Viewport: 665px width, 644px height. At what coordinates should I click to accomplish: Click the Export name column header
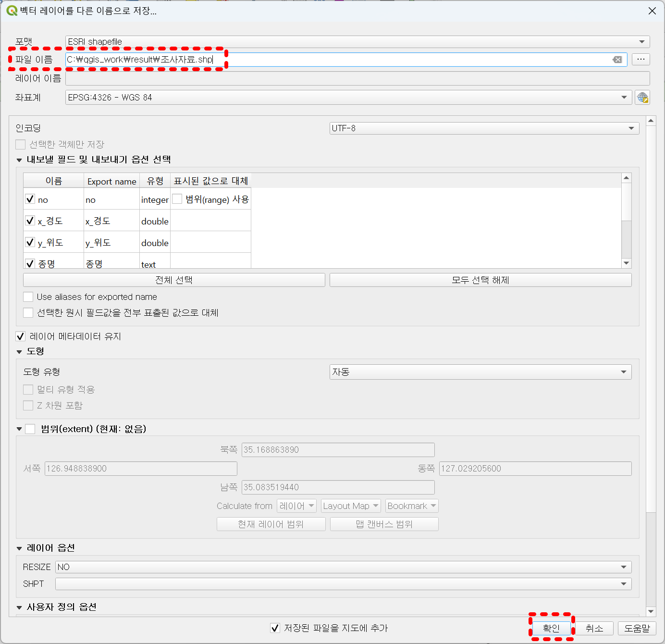[x=112, y=181]
